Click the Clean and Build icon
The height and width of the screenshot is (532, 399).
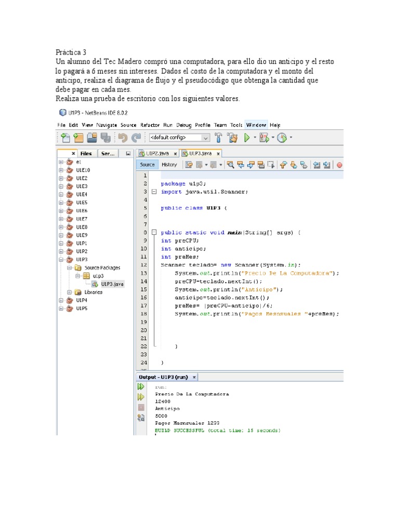point(232,138)
